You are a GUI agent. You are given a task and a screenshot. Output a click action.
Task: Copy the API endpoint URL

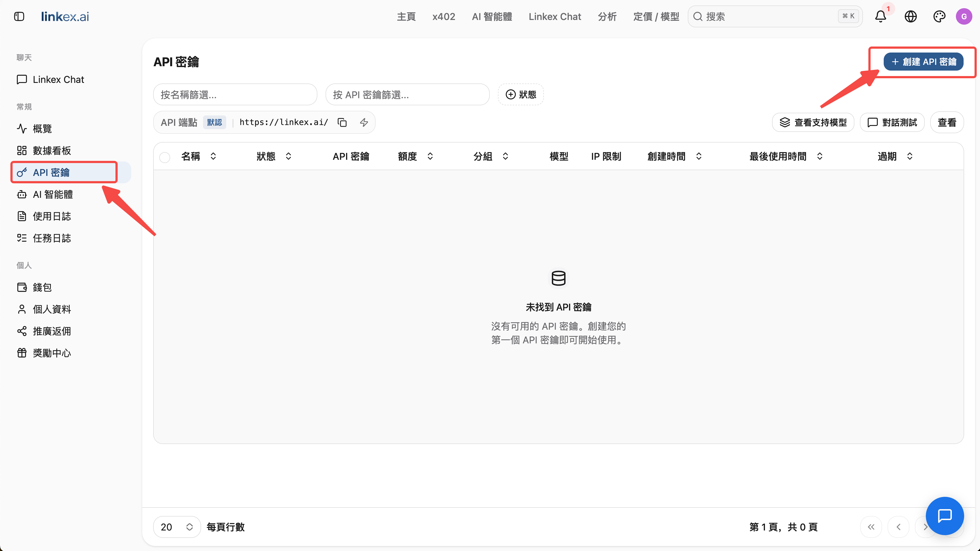[x=342, y=122]
